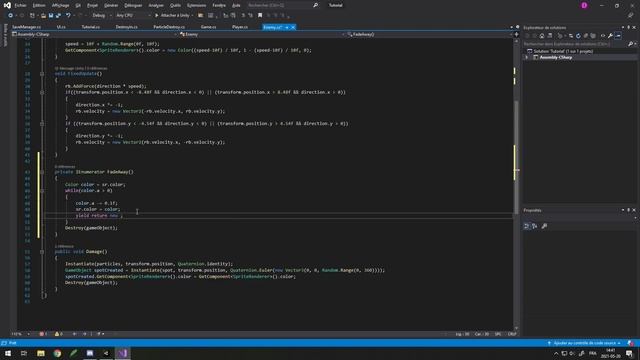Switch to the UI.cs tab
The height and width of the screenshot is (360, 640).
coord(61,27)
